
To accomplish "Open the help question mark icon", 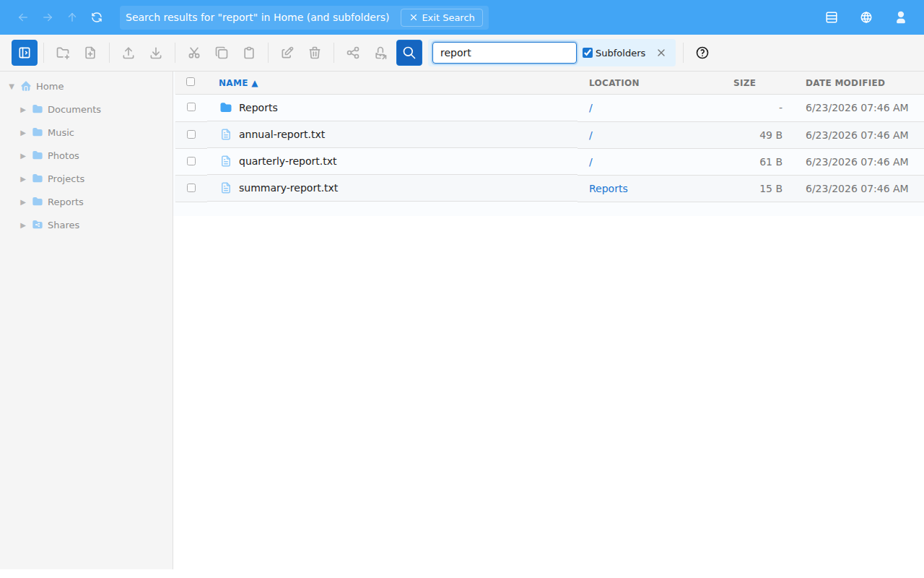I will click(x=702, y=53).
